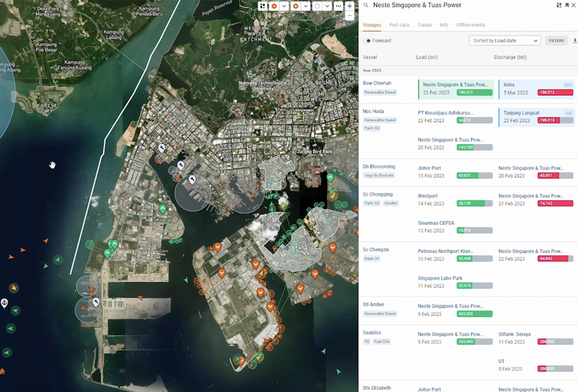578x392 pixels.
Task: Click the dashboard grid icon in map toolbar
Action: 262,6
